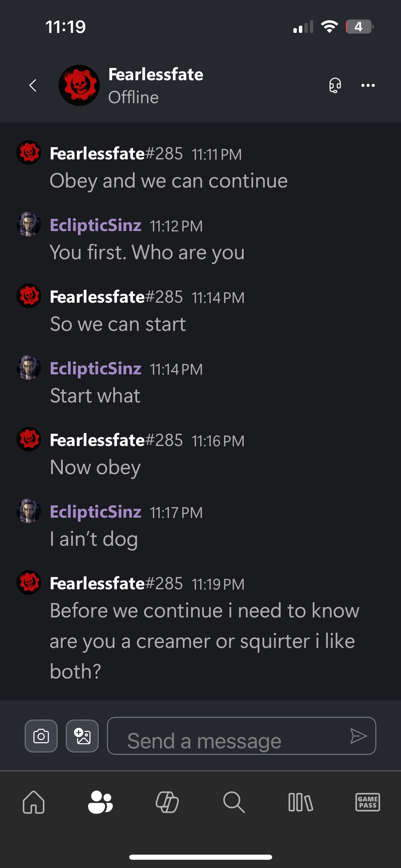The width and height of the screenshot is (401, 868).
Task: Open the three-dot more options menu
Action: [368, 85]
